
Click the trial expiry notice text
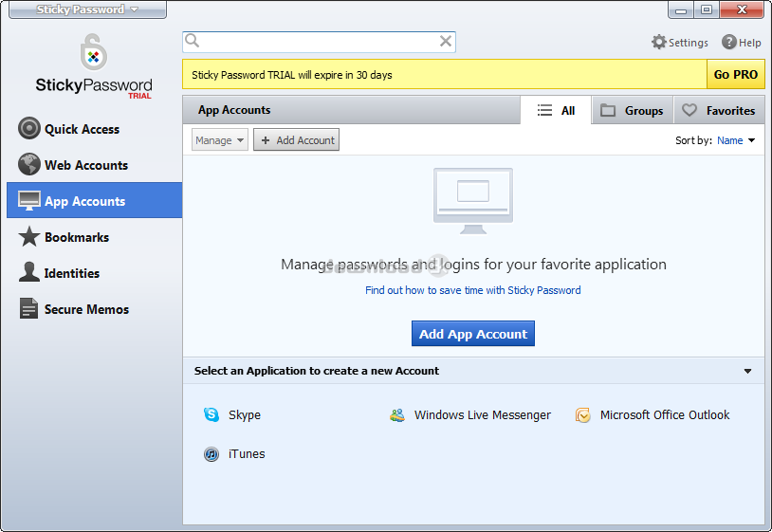(x=292, y=75)
